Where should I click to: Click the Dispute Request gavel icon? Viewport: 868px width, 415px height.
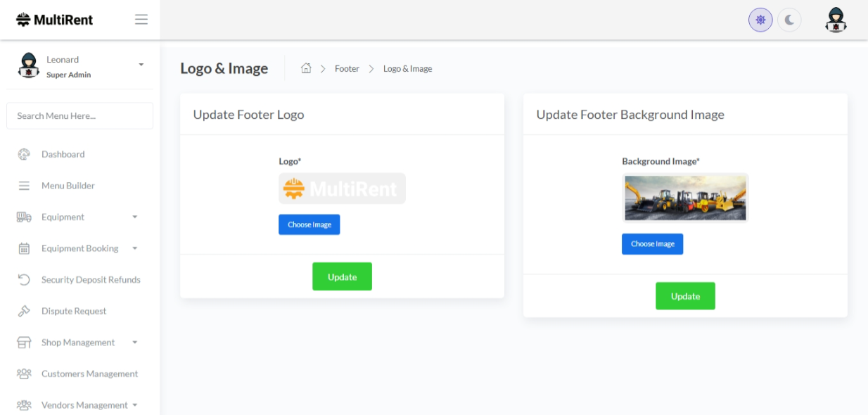(x=24, y=311)
